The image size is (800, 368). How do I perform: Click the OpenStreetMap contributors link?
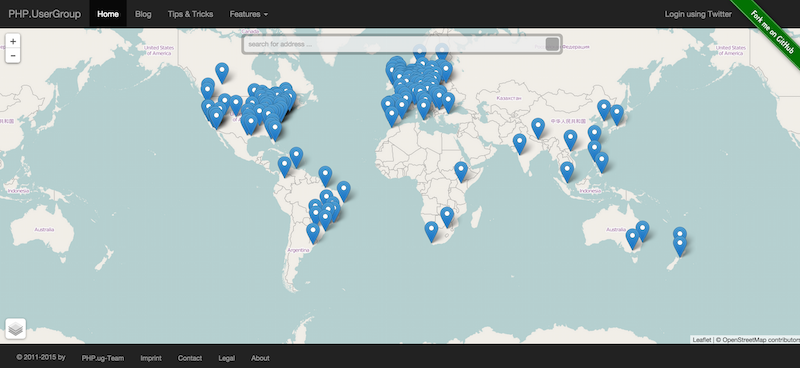point(761,339)
